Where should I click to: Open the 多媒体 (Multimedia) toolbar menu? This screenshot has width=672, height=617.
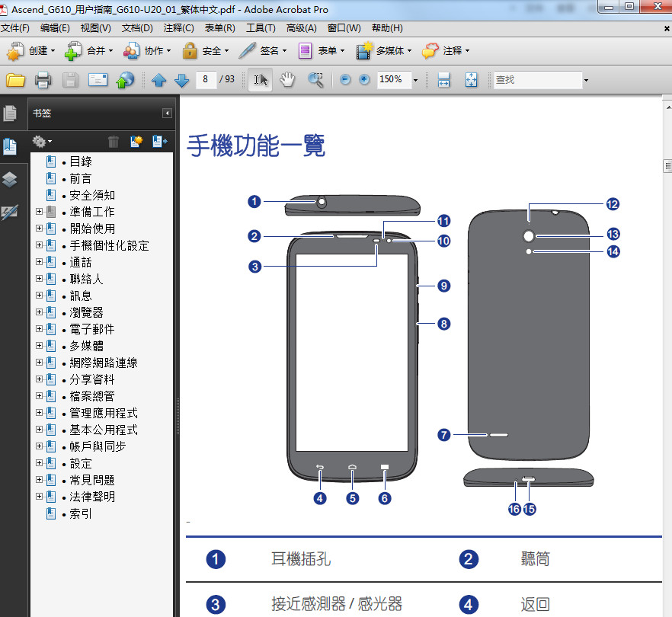click(383, 51)
